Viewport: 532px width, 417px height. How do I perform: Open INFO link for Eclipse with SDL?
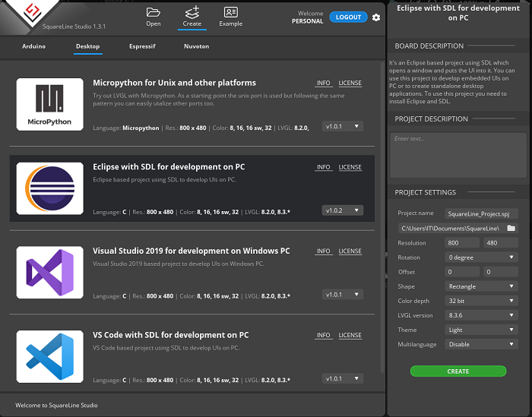[323, 167]
